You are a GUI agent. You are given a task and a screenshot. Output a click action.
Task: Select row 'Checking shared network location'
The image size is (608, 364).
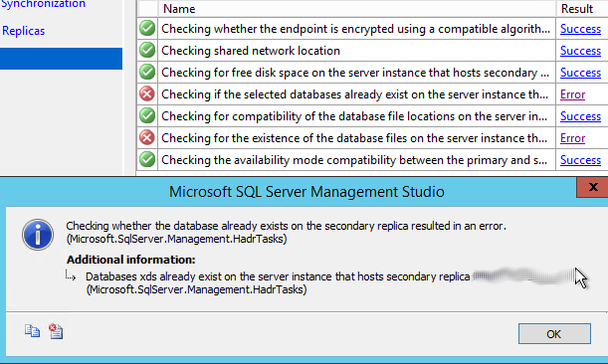pos(372,51)
